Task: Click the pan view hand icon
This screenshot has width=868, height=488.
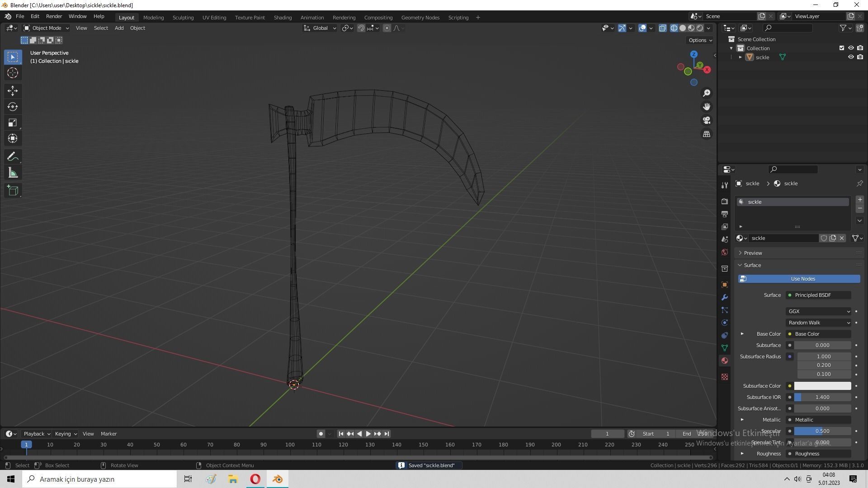Action: tap(707, 107)
